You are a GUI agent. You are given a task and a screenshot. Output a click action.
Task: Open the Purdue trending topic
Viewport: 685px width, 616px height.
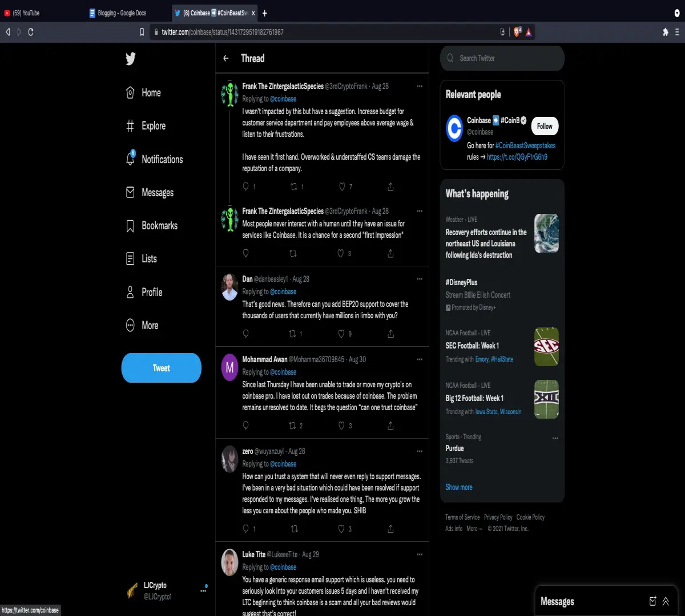coord(455,448)
